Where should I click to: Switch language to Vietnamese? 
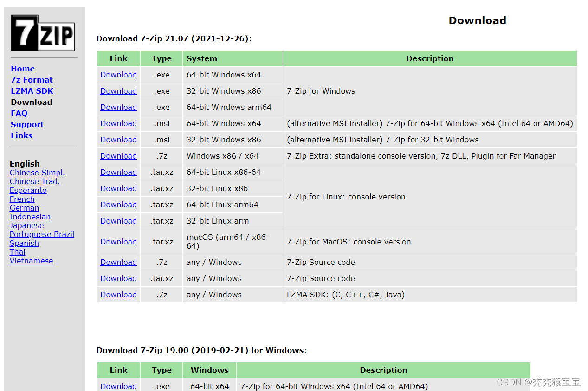(32, 261)
